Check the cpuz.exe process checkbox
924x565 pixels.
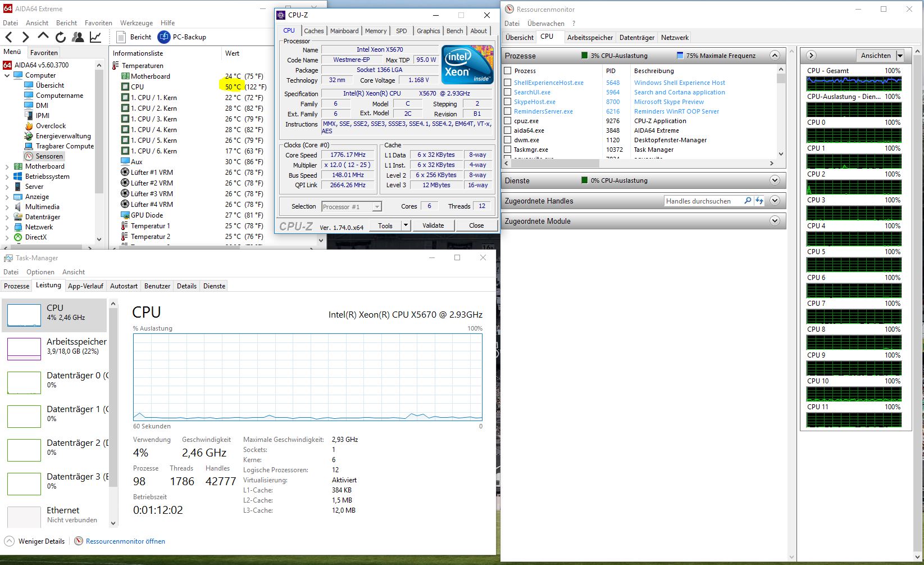508,121
